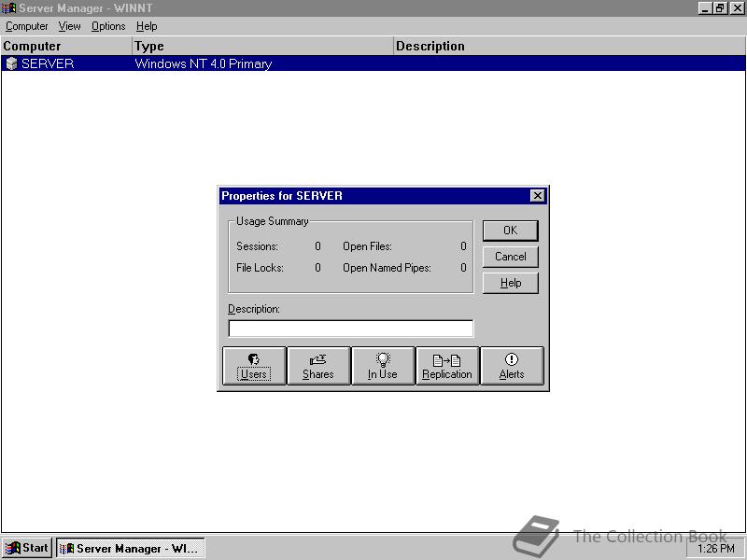
Task: Open the Replication button
Action: pos(447,366)
